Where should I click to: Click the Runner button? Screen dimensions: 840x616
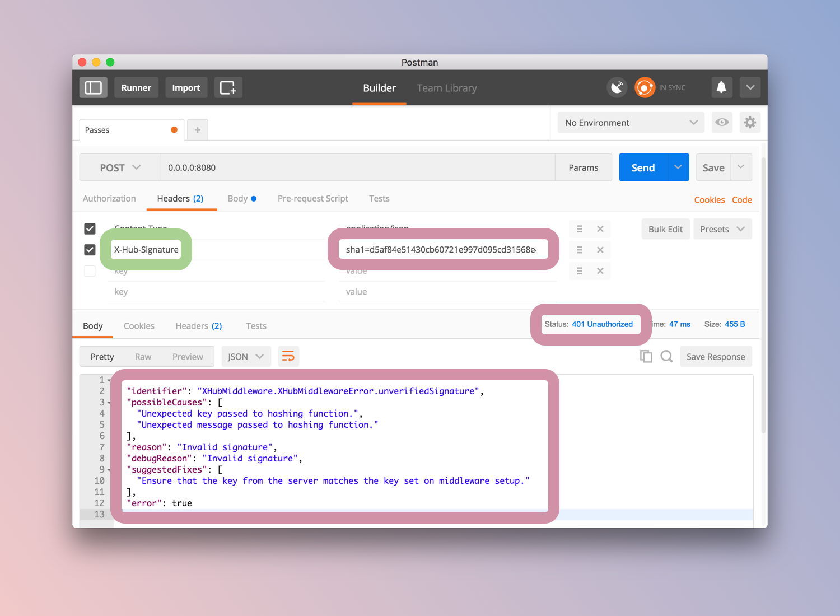136,88
